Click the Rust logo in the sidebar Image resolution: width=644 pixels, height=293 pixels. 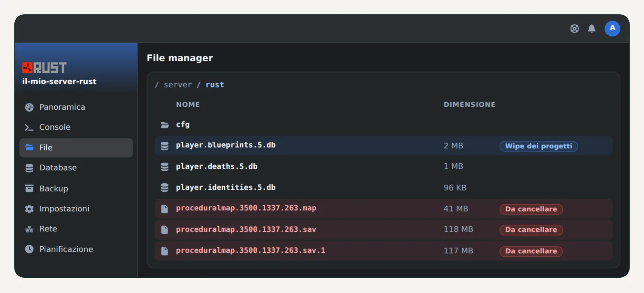click(x=44, y=67)
